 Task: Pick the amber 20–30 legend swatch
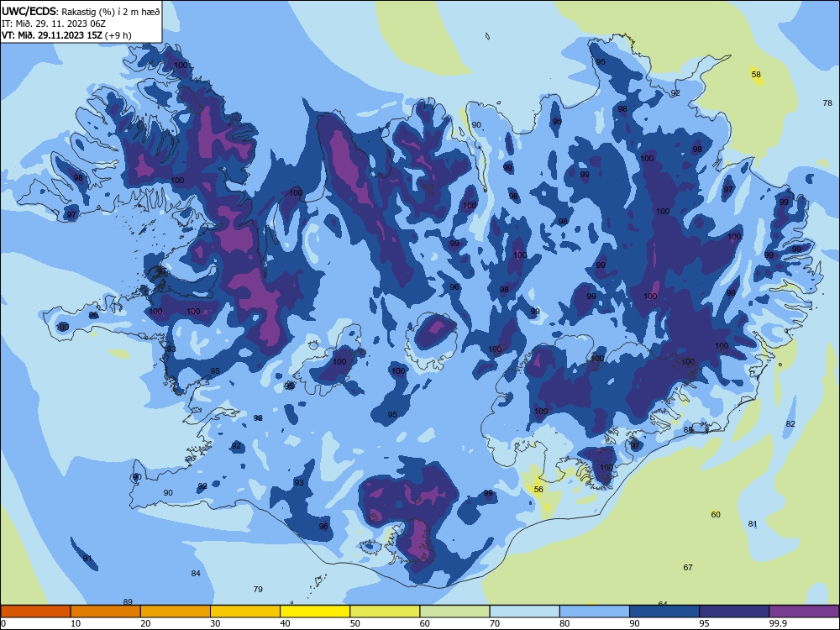(x=176, y=612)
